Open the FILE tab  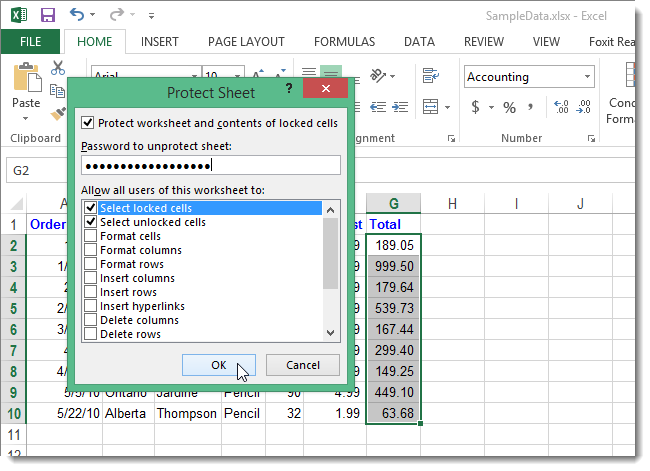(30, 42)
